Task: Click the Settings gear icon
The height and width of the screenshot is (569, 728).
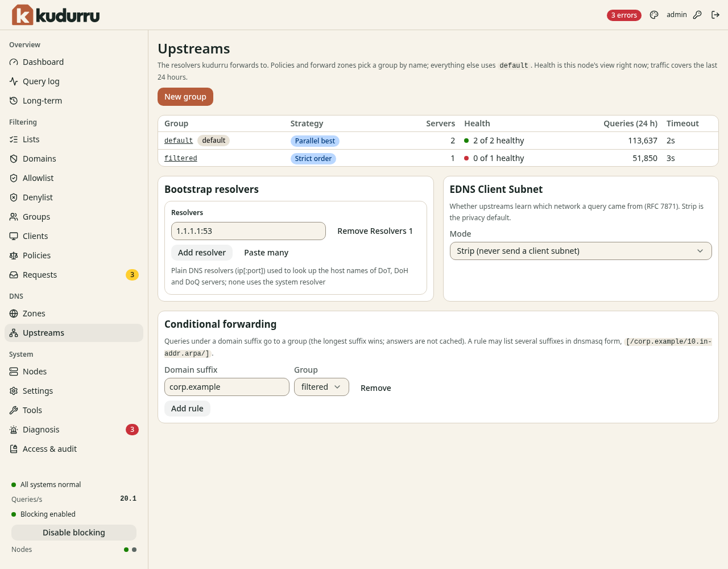Action: point(14,391)
